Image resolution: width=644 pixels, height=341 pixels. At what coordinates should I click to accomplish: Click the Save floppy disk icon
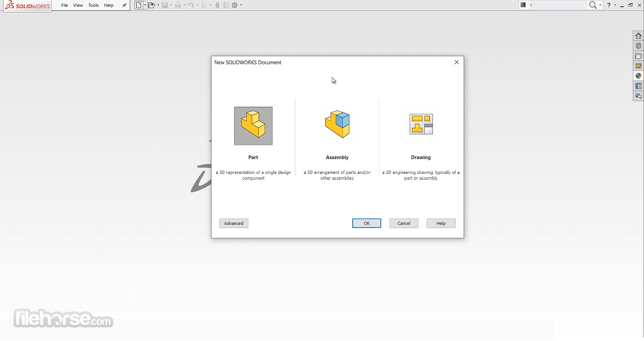(165, 5)
